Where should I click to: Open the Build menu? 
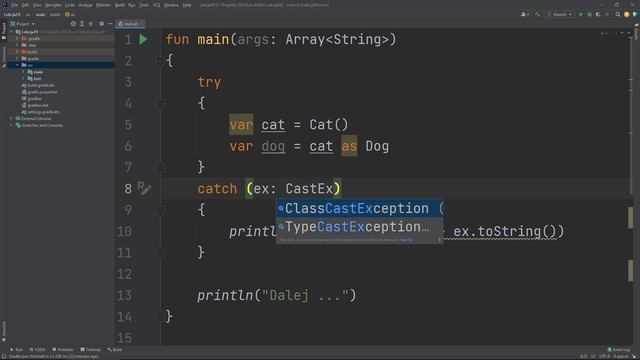pos(120,5)
